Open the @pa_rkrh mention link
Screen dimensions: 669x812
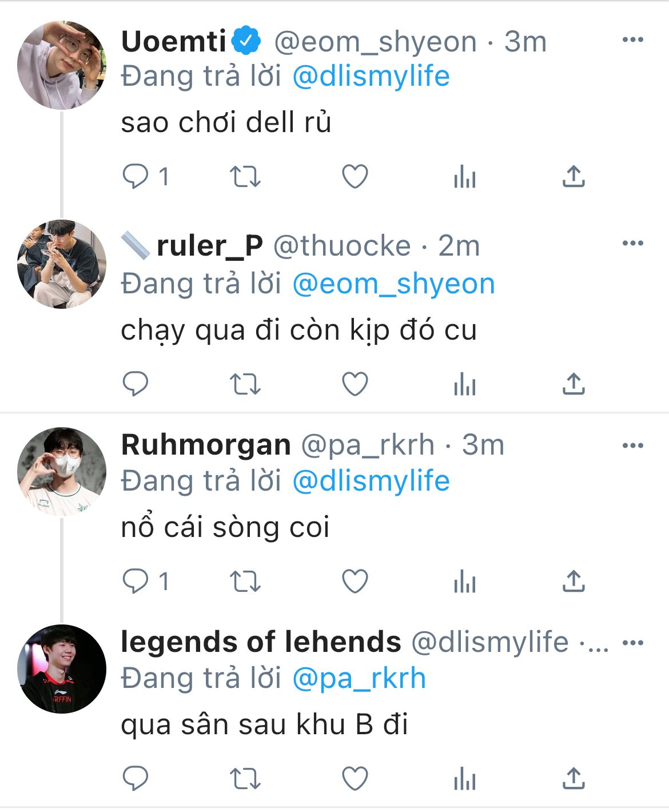click(359, 679)
